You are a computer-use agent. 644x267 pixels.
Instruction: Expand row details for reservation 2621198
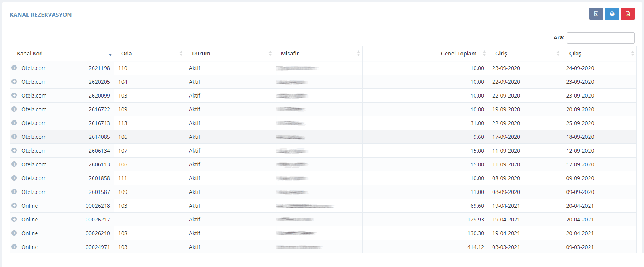[14, 68]
